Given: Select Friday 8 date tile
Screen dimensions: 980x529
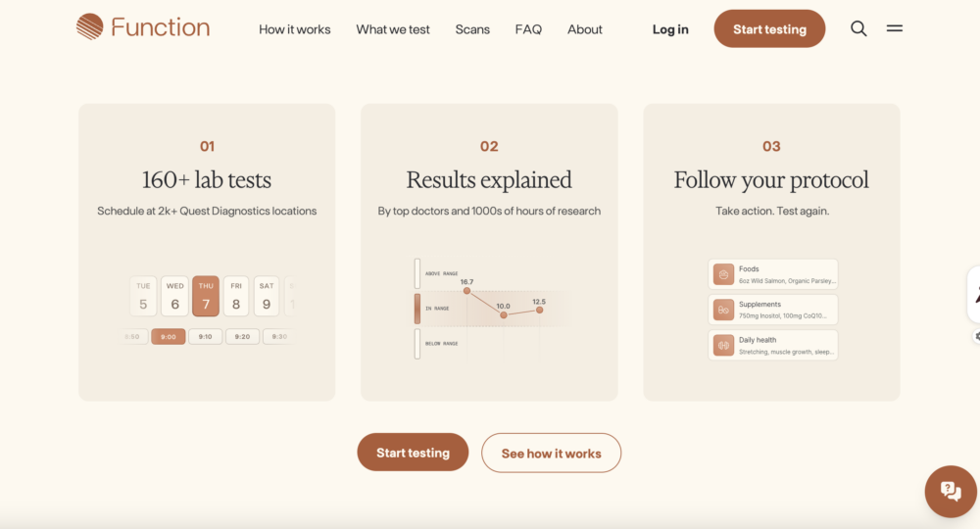Looking at the screenshot, I should (x=235, y=296).
